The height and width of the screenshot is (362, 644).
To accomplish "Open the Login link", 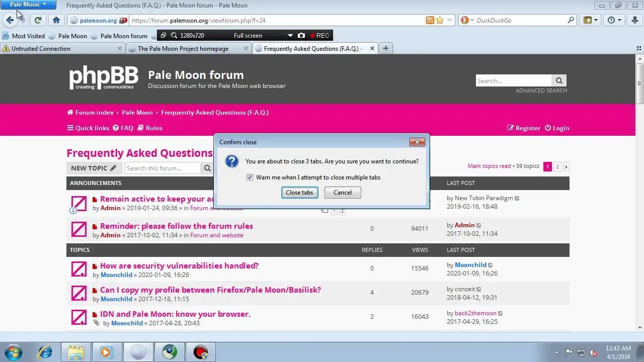I will point(557,128).
